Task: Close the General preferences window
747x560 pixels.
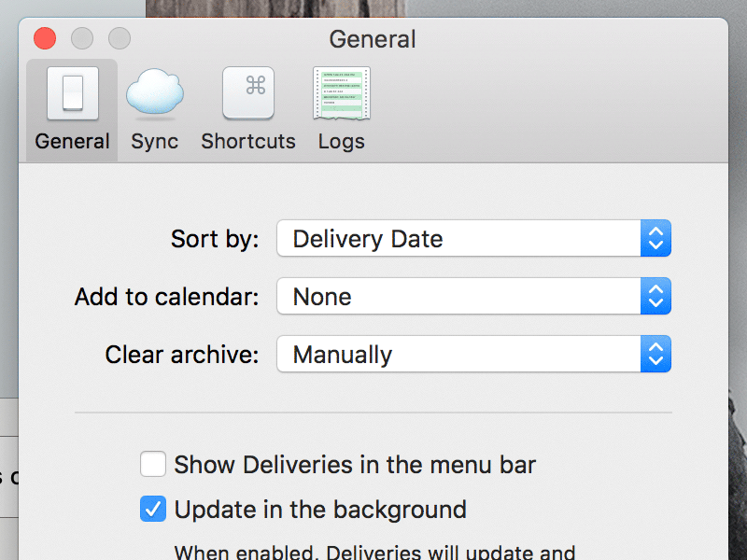Action: point(44,38)
